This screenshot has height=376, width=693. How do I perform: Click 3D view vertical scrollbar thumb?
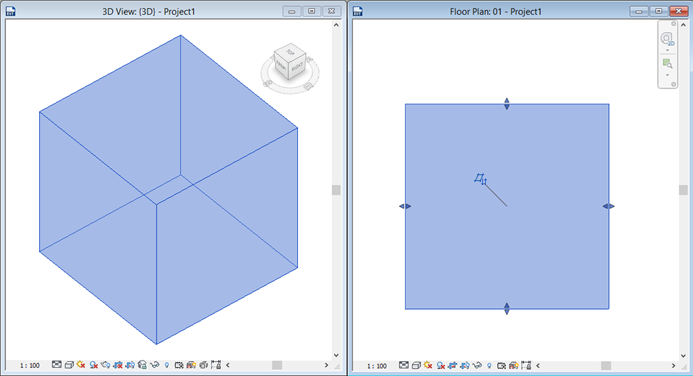pos(336,190)
